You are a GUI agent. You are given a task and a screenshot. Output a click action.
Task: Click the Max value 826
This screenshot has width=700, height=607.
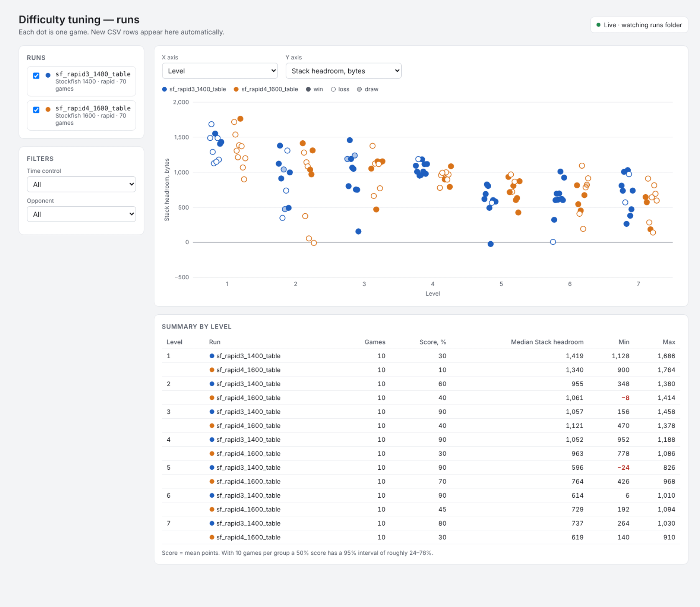(x=669, y=468)
